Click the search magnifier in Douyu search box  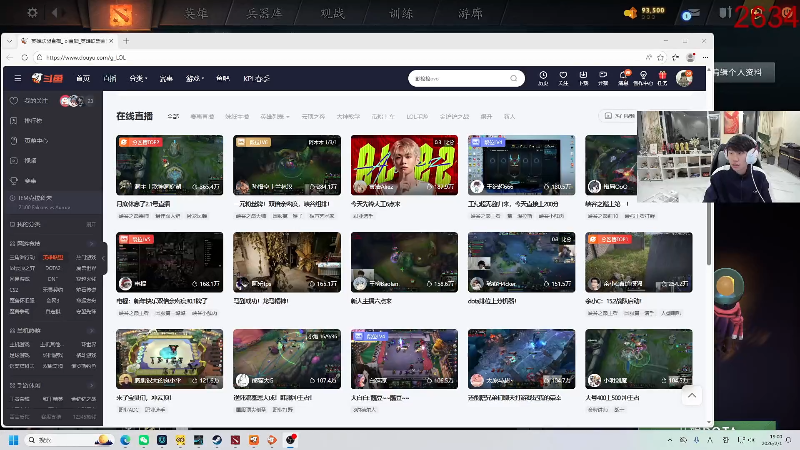tap(514, 78)
